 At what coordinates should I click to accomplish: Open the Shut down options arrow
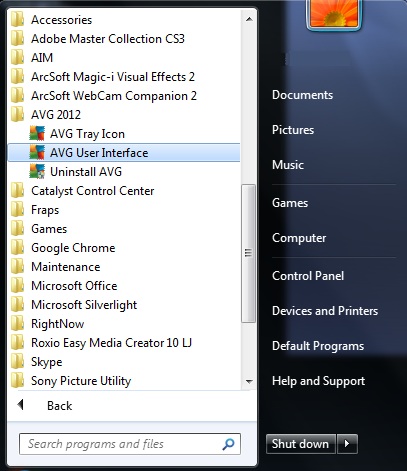click(x=347, y=444)
